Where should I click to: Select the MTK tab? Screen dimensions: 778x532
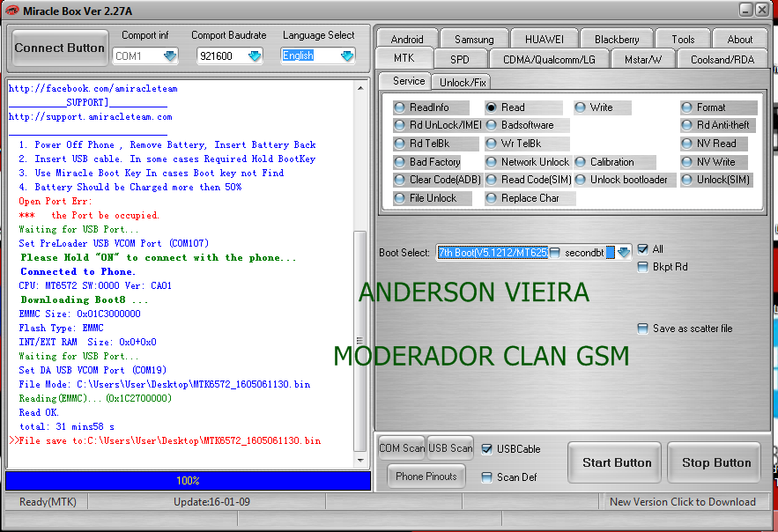(404, 58)
